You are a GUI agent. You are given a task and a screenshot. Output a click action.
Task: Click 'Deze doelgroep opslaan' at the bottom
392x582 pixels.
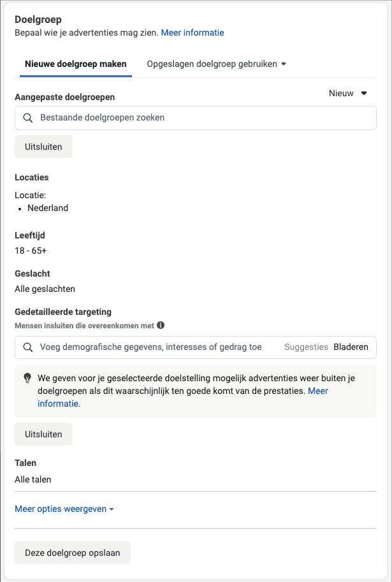[x=72, y=553]
